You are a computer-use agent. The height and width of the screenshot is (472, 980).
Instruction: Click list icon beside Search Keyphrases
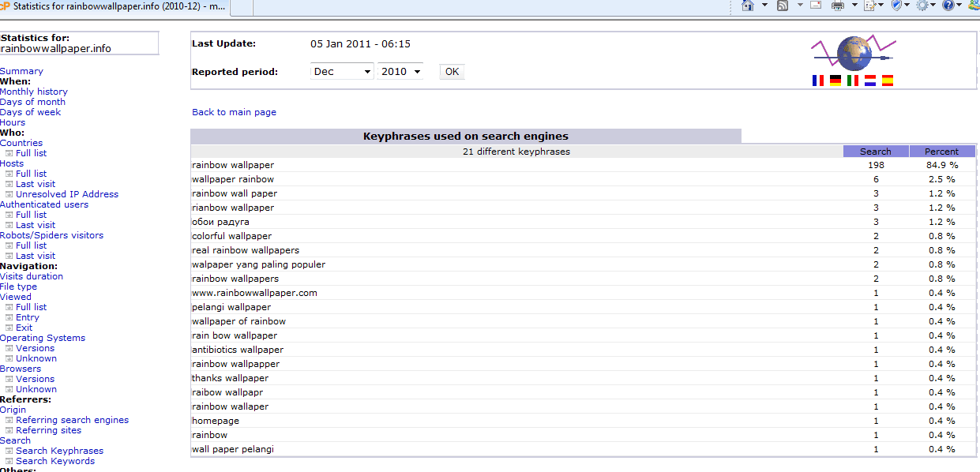[x=9, y=451]
